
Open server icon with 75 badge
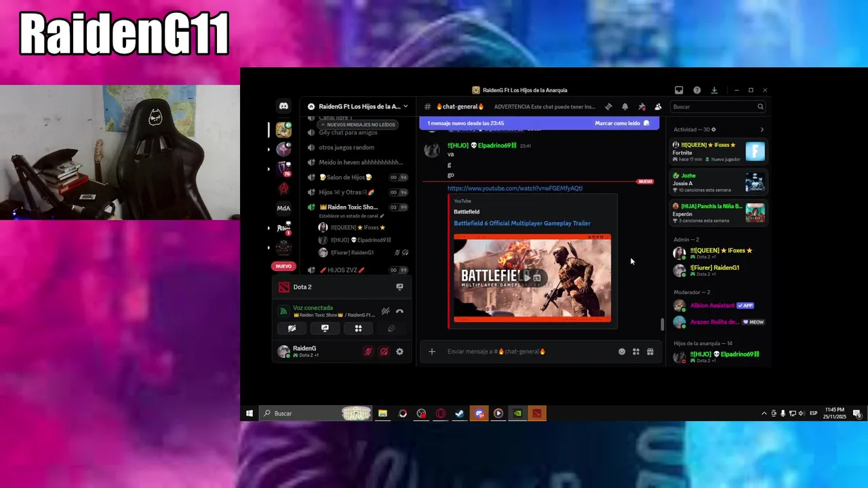[x=283, y=168]
